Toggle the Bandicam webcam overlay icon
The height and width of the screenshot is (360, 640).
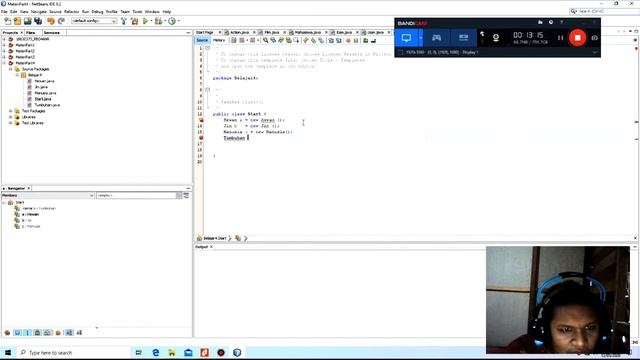tap(496, 38)
